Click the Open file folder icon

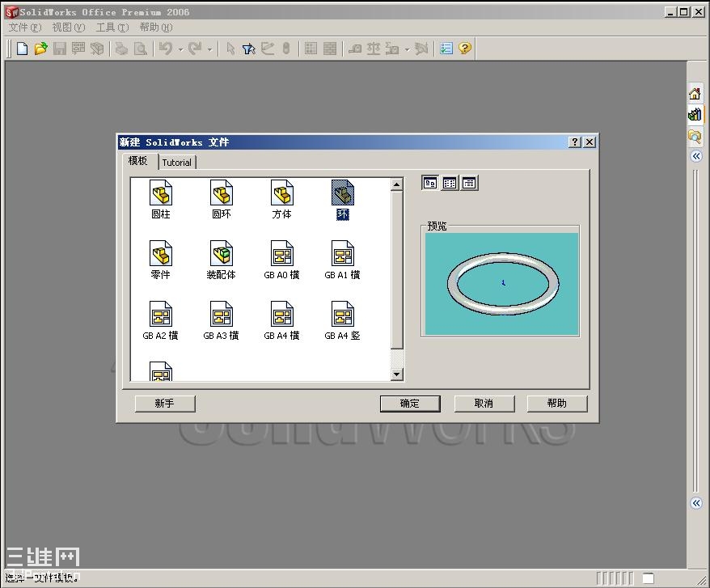[x=40, y=49]
